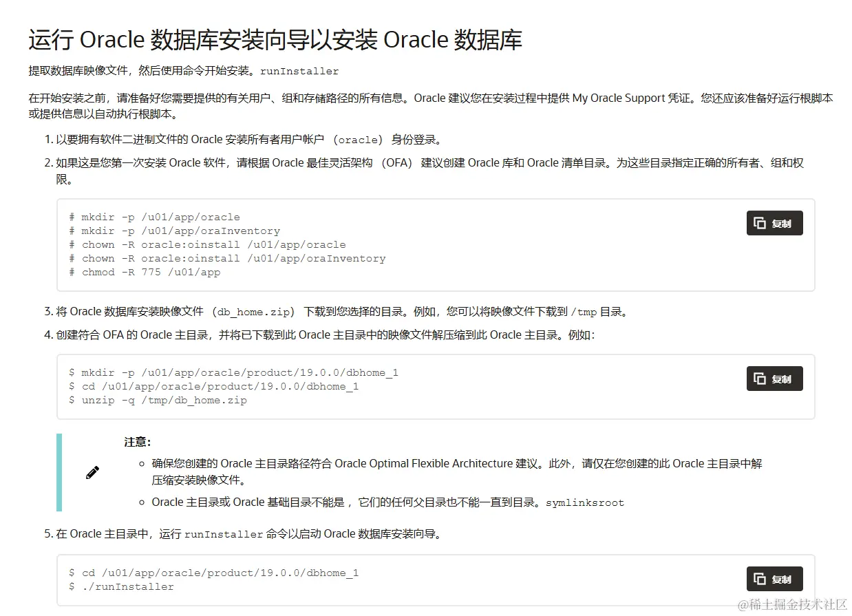Image resolution: width=852 pixels, height=616 pixels.
Task: Copy the unzip db_home.zip code block
Action: 774,379
